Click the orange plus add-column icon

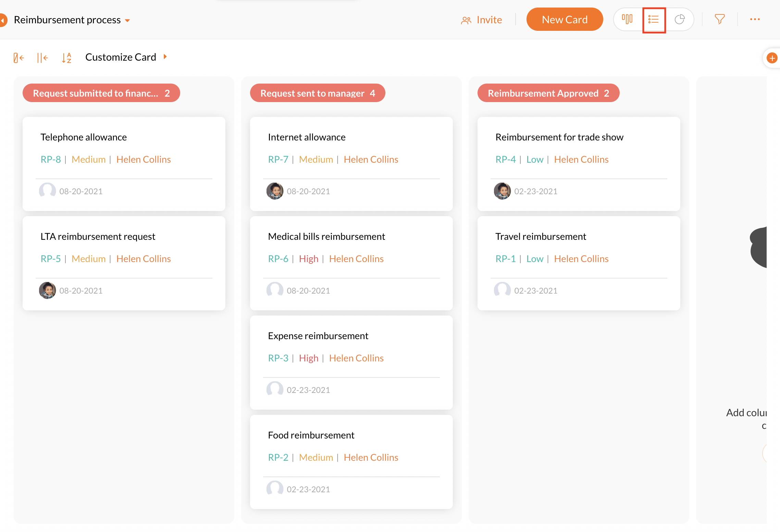pyautogui.click(x=772, y=58)
